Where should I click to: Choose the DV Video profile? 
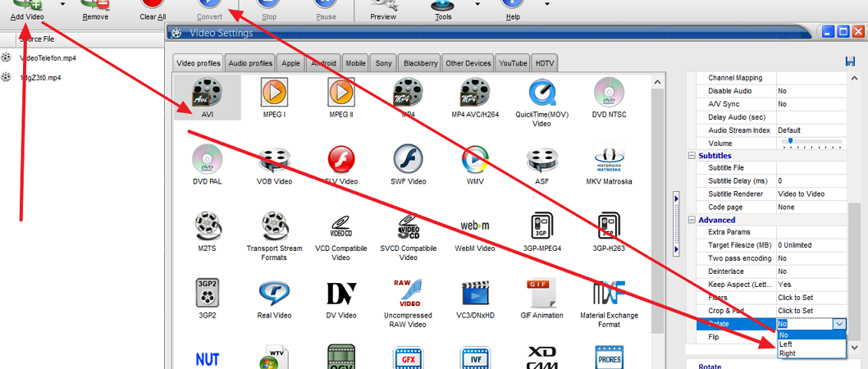point(341,298)
